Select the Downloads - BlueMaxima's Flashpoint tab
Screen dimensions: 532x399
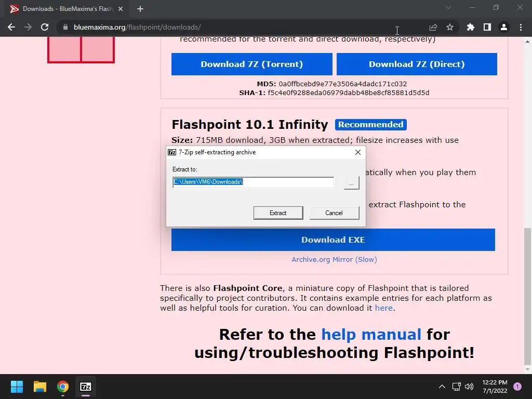[x=67, y=9]
